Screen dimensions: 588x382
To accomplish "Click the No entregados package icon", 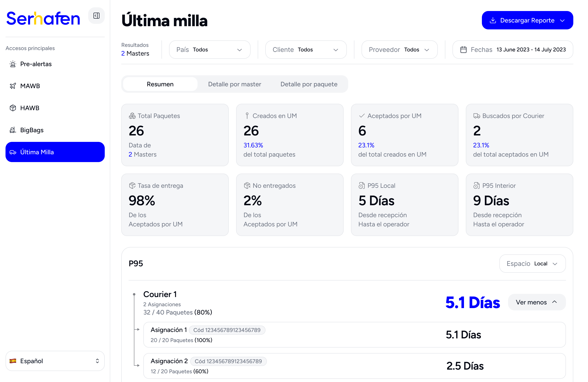I will 247,186.
